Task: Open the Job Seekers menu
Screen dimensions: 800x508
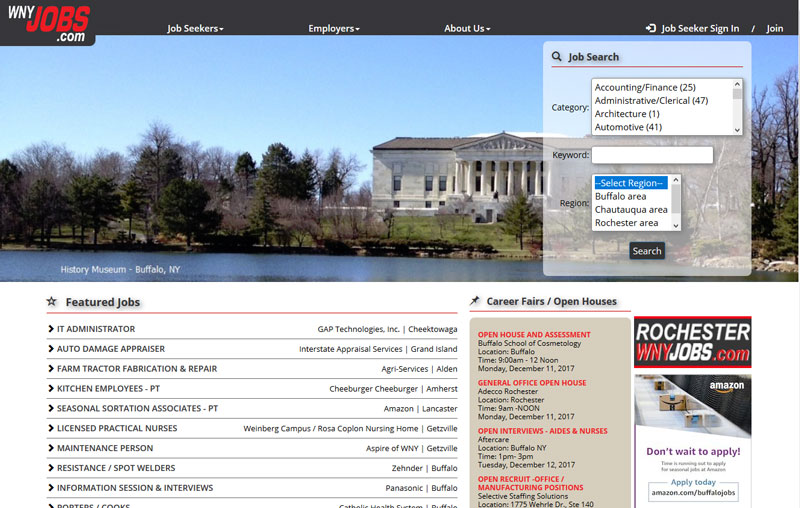Action: click(195, 29)
